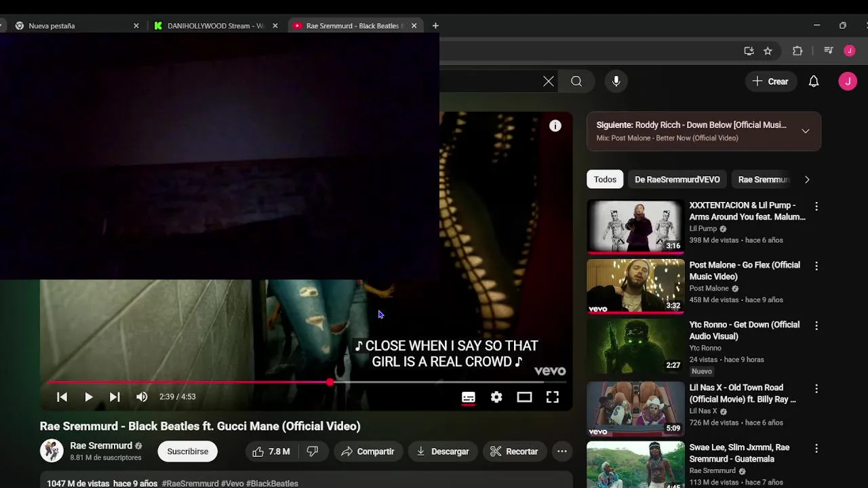Open Ytc Ronno Get Down thumbnail
The height and width of the screenshot is (488, 868).
635,346
